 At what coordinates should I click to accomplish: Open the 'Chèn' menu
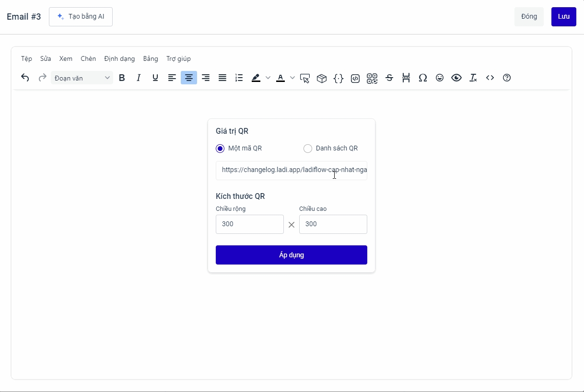click(88, 58)
